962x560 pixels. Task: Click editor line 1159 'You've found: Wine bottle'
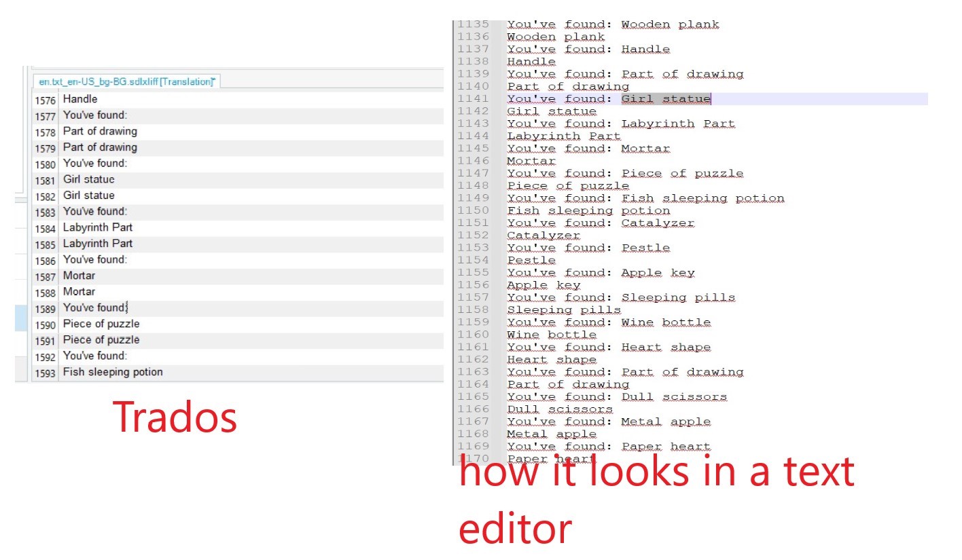click(609, 322)
